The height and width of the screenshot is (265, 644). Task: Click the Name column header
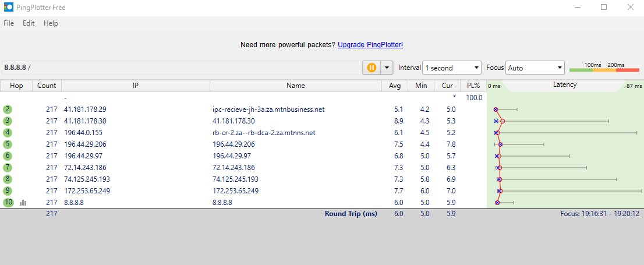click(296, 86)
